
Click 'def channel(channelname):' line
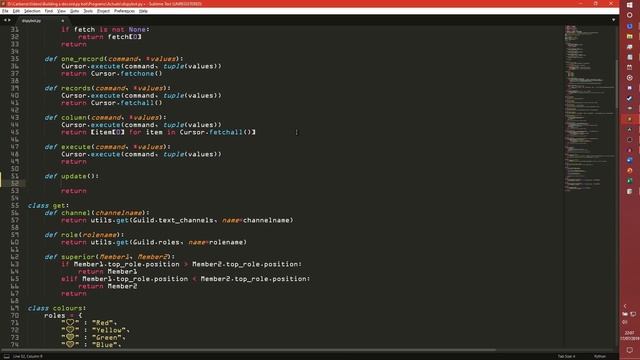click(x=97, y=213)
